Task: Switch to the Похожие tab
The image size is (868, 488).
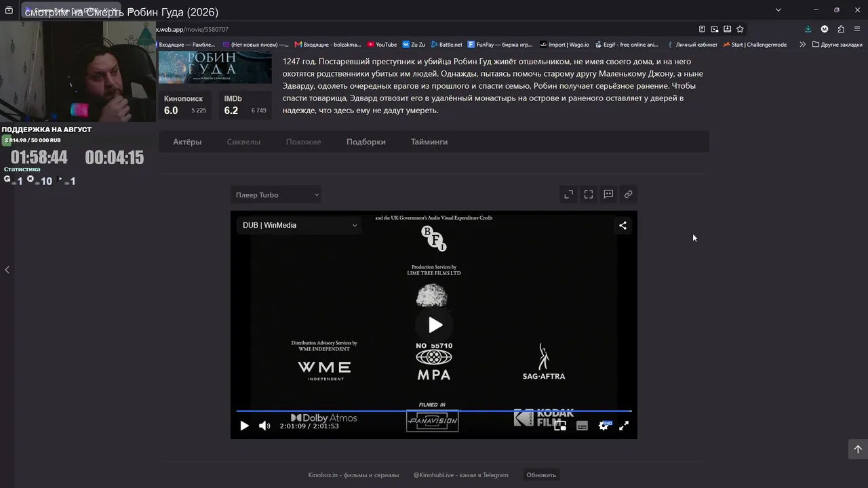Action: [304, 142]
